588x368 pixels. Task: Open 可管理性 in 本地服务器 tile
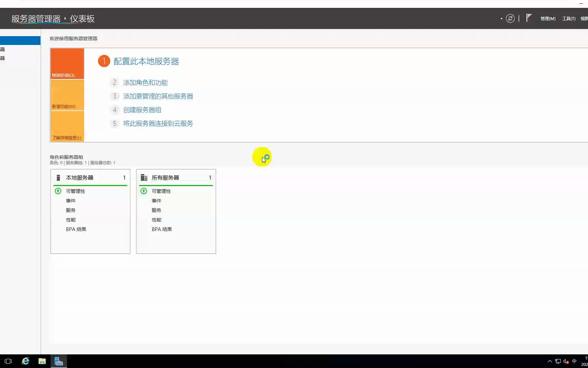(x=76, y=191)
